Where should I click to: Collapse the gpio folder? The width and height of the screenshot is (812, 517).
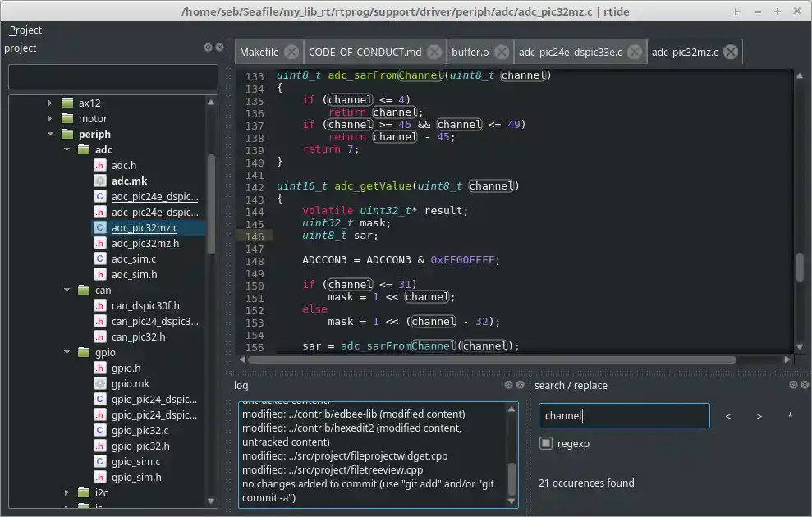click(67, 352)
